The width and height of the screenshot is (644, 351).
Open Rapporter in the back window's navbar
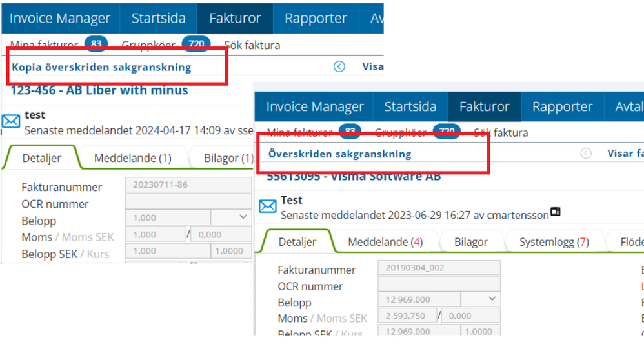click(x=316, y=18)
